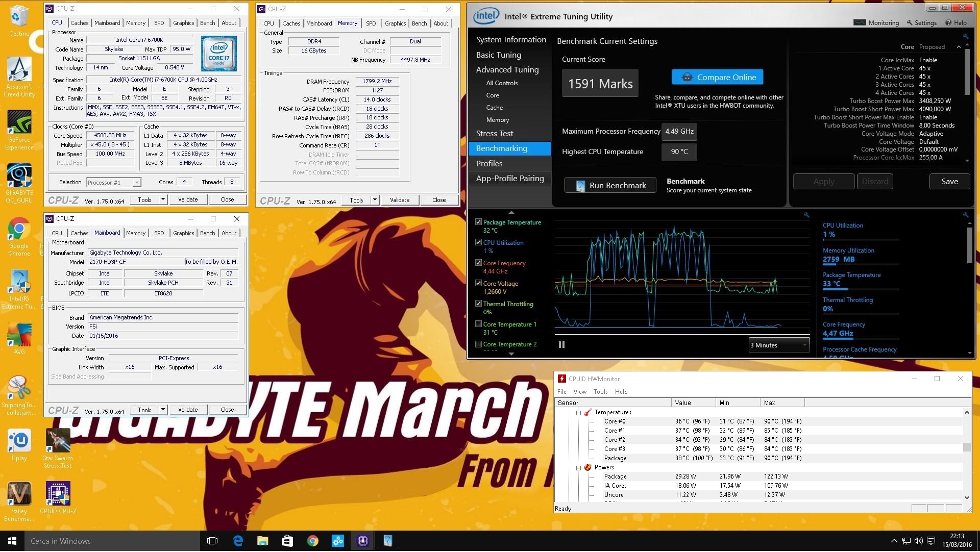The height and width of the screenshot is (552, 980).
Task: Open Intel Extreme Tuning desktop shortcut
Action: coord(19,290)
